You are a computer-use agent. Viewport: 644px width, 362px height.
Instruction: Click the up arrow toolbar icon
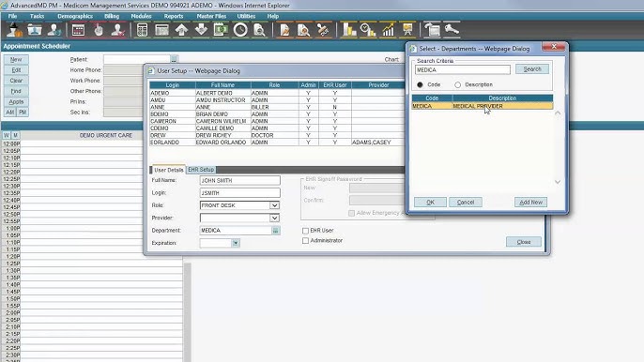coord(181,30)
